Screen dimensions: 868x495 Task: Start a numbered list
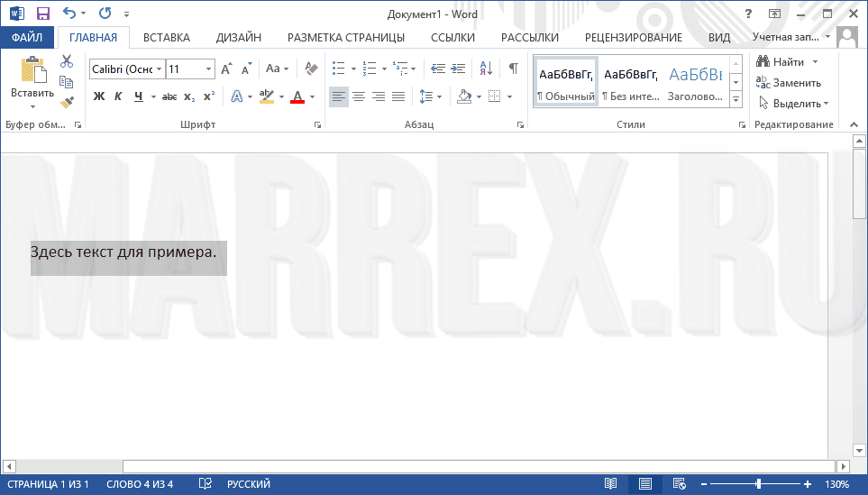tap(370, 69)
